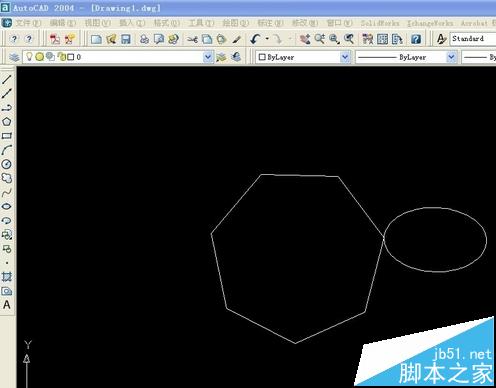Open the ByLayer color dropdown

coord(345,57)
